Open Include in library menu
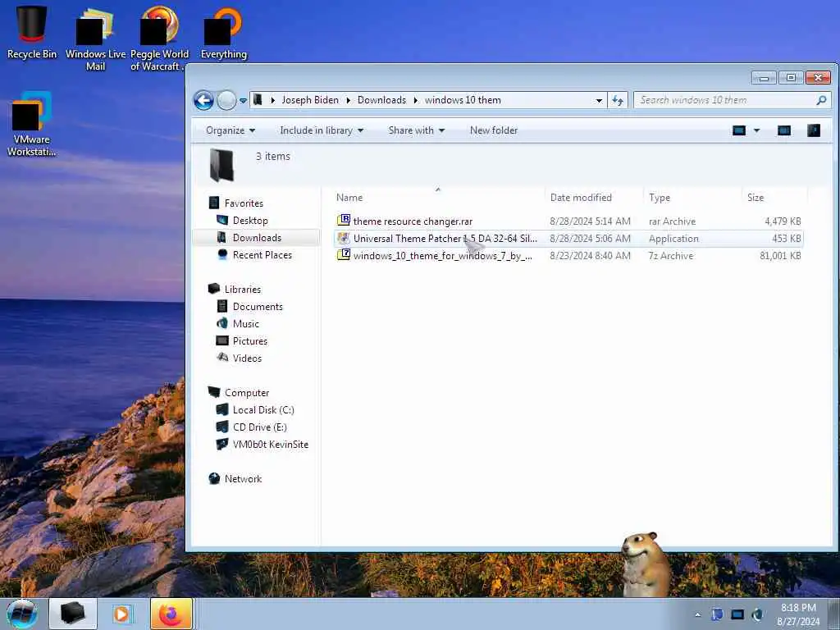Image resolution: width=840 pixels, height=630 pixels. [x=322, y=130]
